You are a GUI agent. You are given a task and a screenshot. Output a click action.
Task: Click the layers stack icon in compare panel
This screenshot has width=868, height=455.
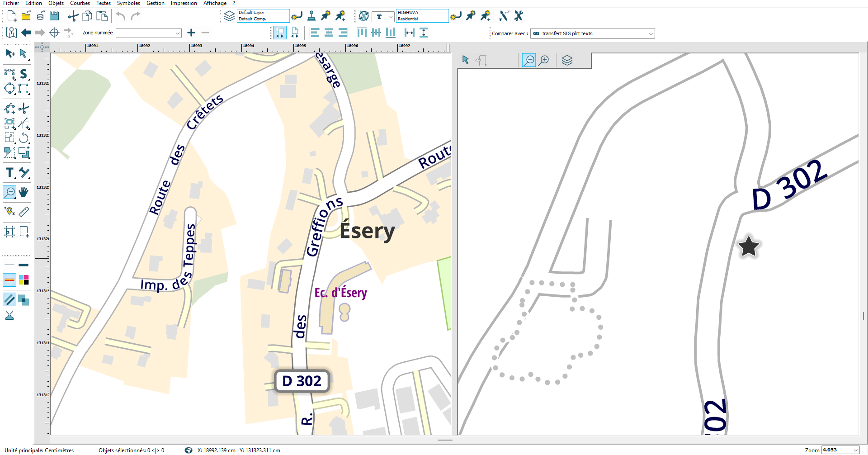pos(567,60)
